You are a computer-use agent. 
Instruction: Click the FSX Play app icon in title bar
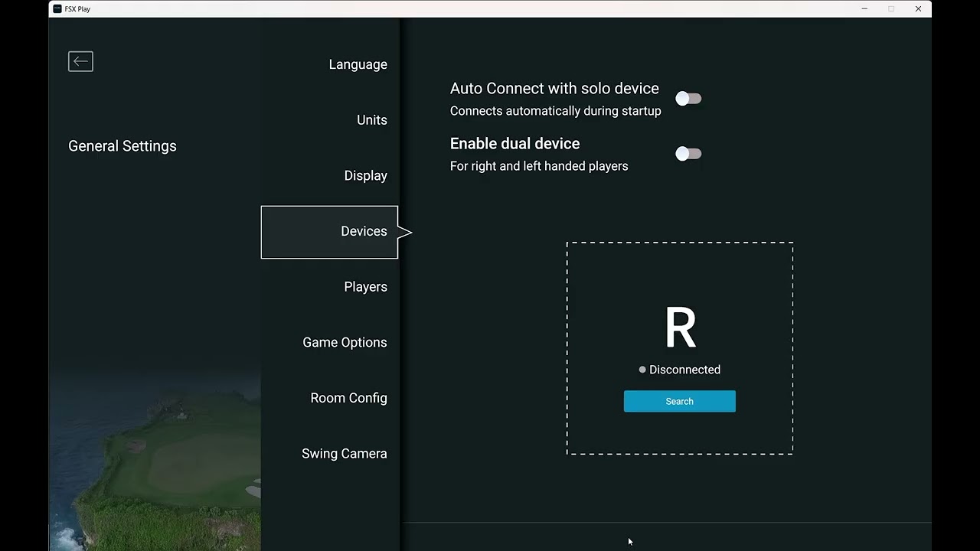57,8
